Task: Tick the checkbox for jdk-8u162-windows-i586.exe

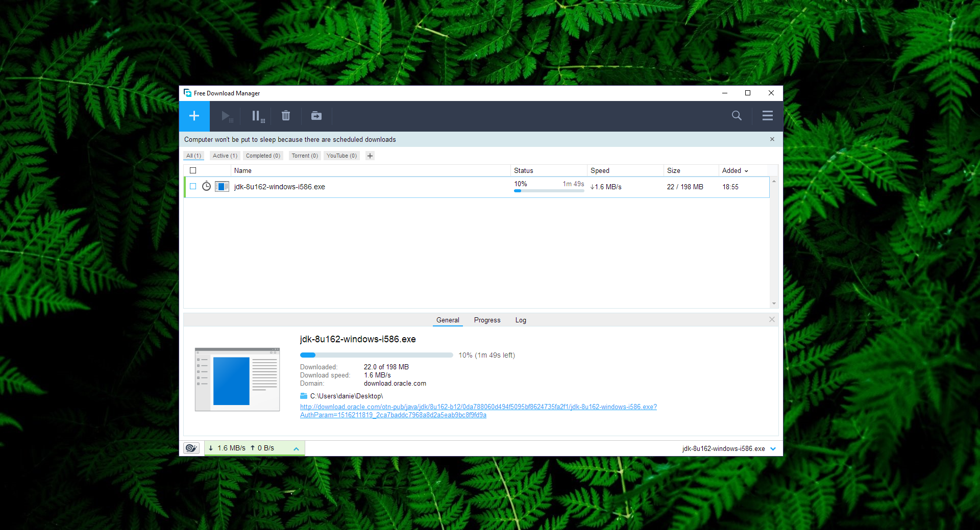Action: [x=193, y=187]
